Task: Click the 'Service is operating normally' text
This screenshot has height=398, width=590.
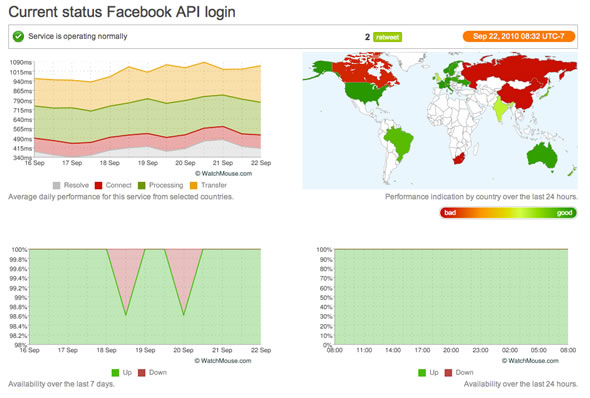Action: 78,36
